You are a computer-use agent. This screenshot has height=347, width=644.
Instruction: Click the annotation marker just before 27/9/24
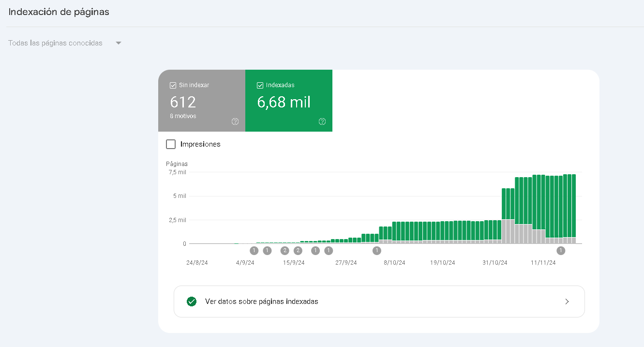pos(329,251)
